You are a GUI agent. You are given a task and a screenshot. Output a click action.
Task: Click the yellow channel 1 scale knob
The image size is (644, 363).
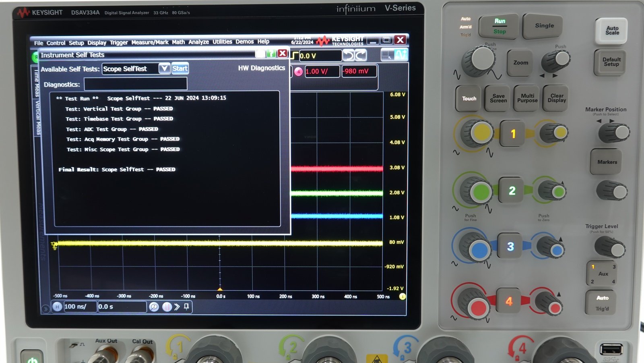coord(477,133)
